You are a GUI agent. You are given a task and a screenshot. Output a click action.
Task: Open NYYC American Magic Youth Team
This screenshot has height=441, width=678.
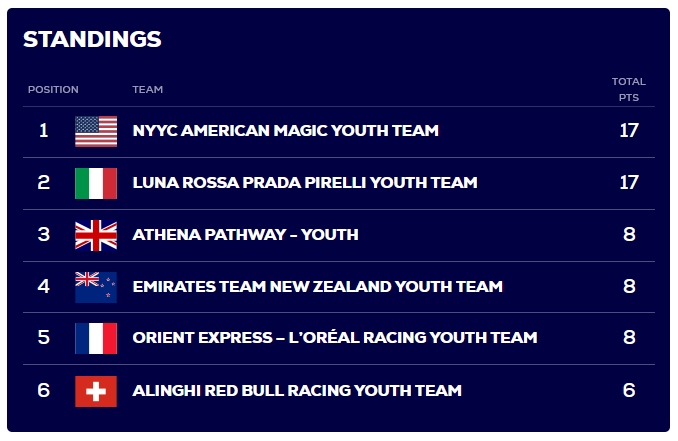[x=285, y=131]
